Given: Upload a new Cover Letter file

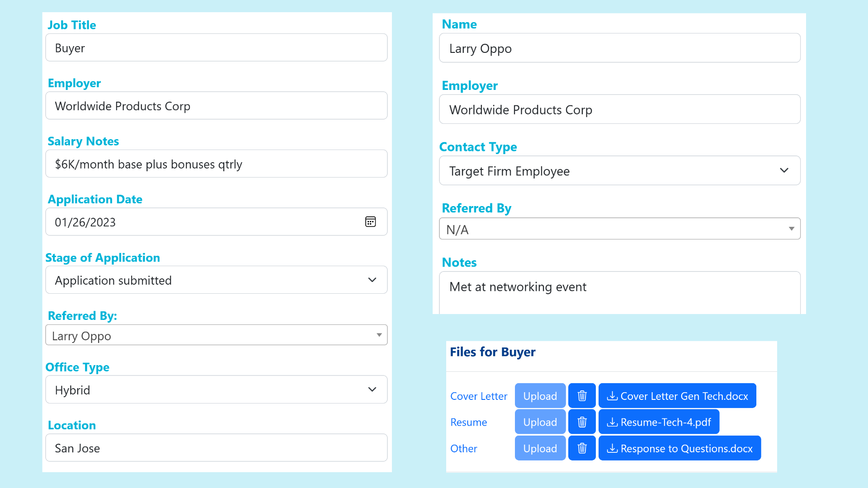Looking at the screenshot, I should 540,395.
